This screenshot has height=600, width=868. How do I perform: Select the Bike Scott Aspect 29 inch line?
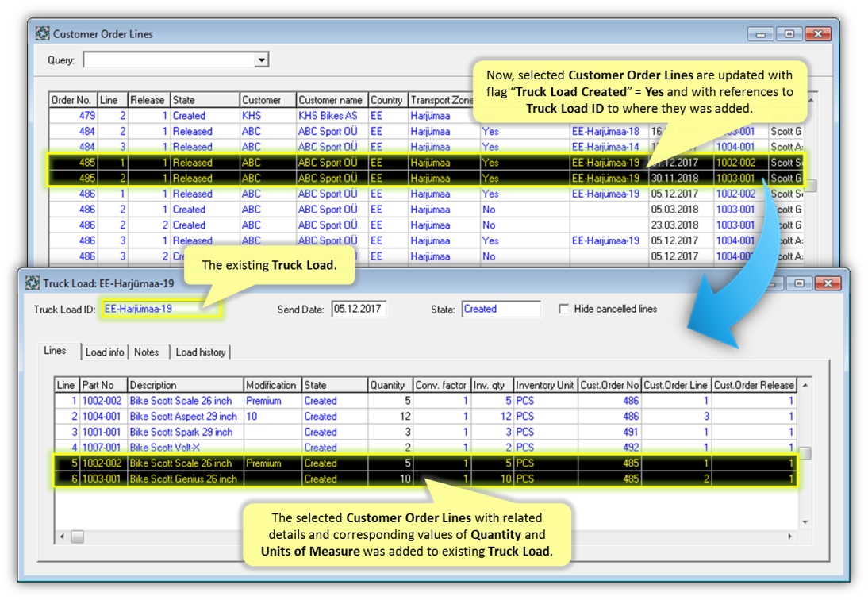pyautogui.click(x=425, y=416)
